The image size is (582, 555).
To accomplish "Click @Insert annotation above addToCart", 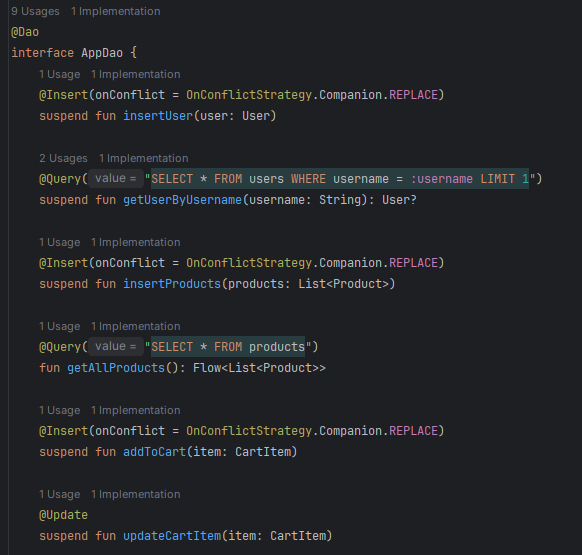I will tap(63, 431).
